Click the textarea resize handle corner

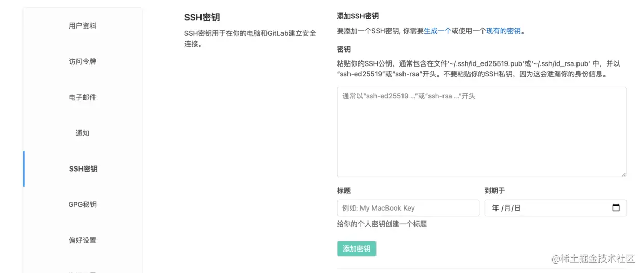point(623,174)
